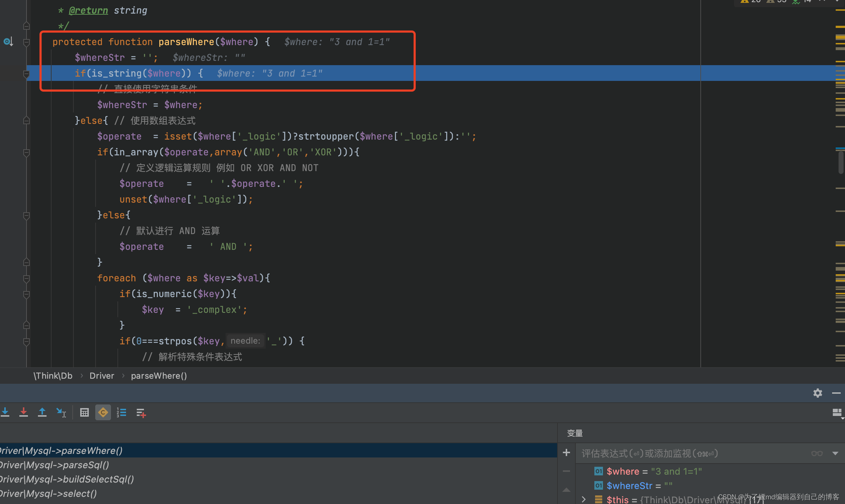845x504 pixels.
Task: Click the Driver breadcrumb item
Action: click(102, 375)
